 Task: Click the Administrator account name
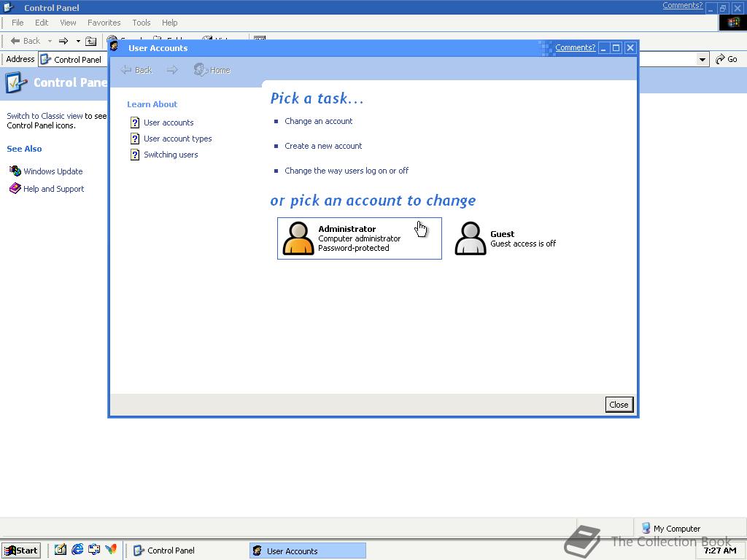[347, 229]
